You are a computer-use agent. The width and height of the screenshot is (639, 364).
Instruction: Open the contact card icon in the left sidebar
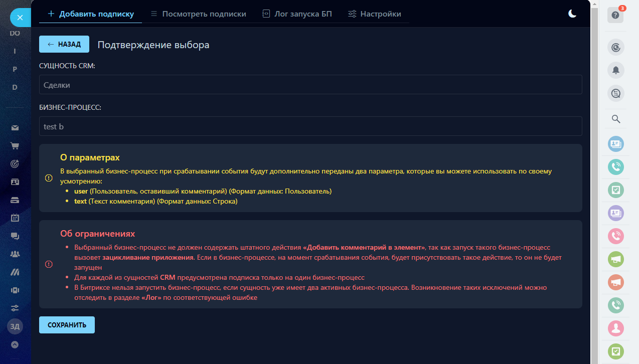(x=15, y=181)
